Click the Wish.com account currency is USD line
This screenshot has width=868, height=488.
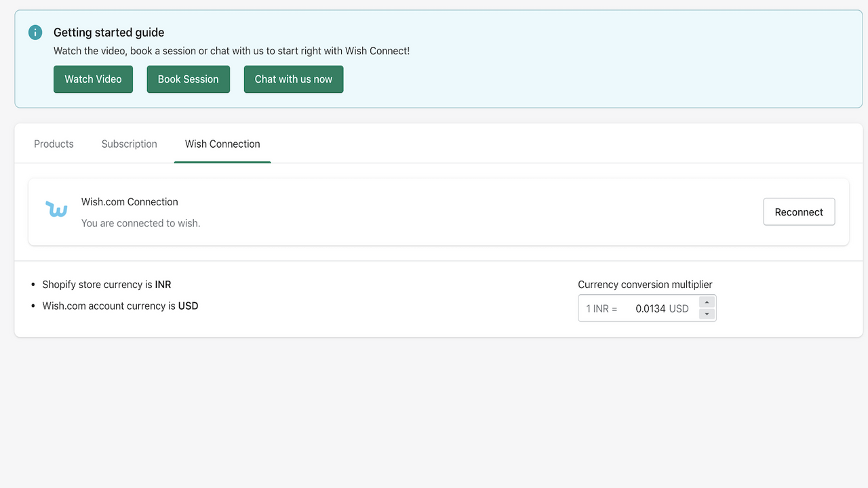click(x=120, y=306)
